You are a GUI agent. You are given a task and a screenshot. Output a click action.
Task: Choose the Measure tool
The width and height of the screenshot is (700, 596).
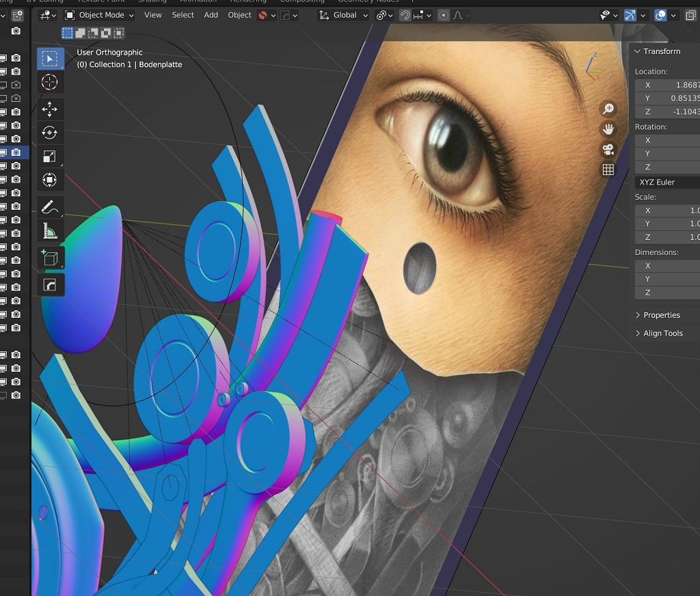click(49, 231)
